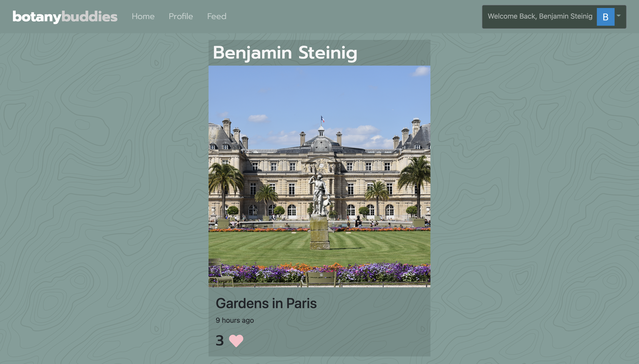Open the user menu dropdown arrow

tap(619, 16)
